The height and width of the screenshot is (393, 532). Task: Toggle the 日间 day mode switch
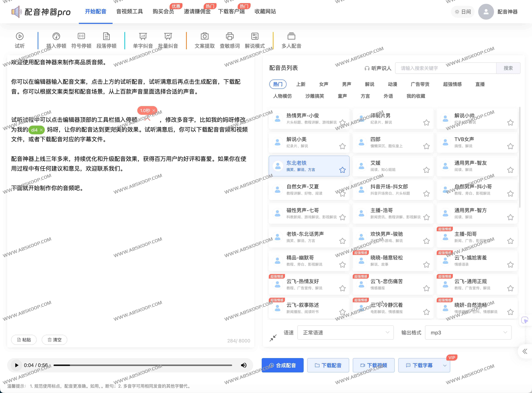point(463,12)
